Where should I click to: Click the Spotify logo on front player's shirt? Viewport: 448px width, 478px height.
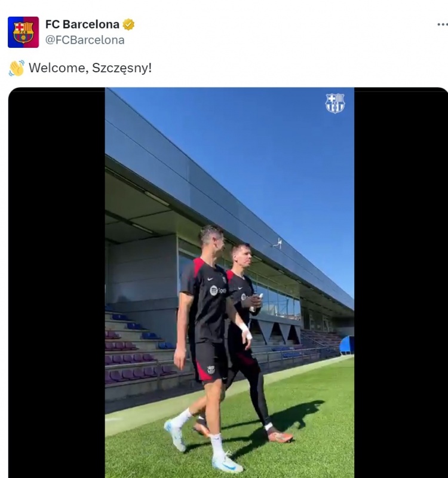pyautogui.click(x=214, y=290)
